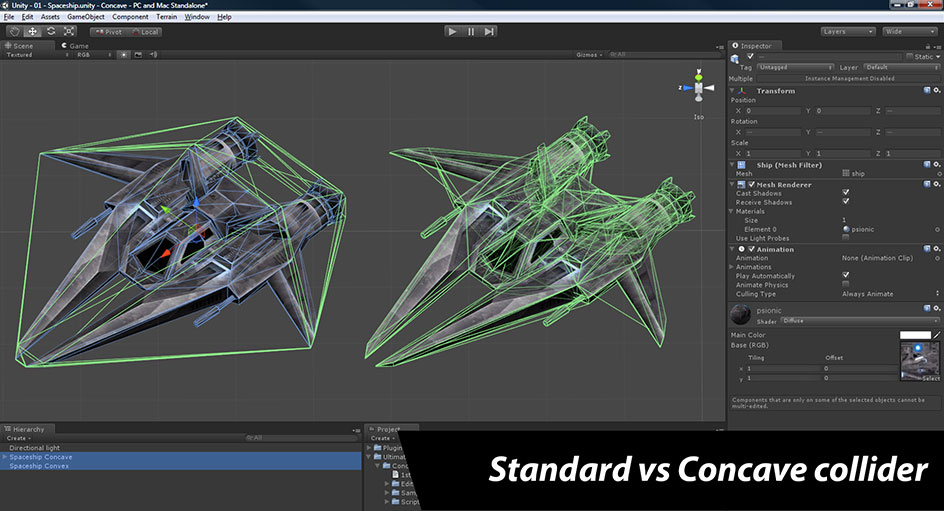Image resolution: width=944 pixels, height=511 pixels.
Task: Toggle Play Automatically checkbox
Action: point(846,274)
